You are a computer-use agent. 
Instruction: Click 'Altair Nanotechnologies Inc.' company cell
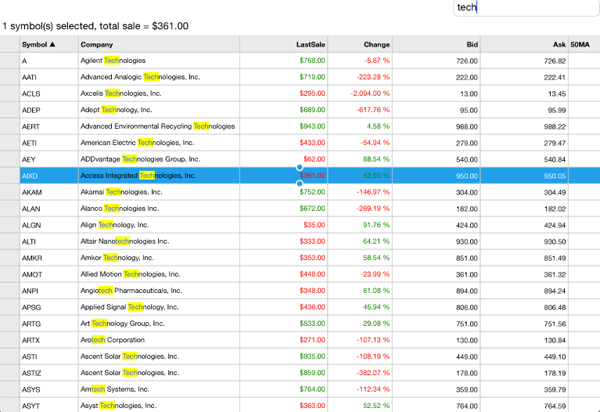click(159, 242)
